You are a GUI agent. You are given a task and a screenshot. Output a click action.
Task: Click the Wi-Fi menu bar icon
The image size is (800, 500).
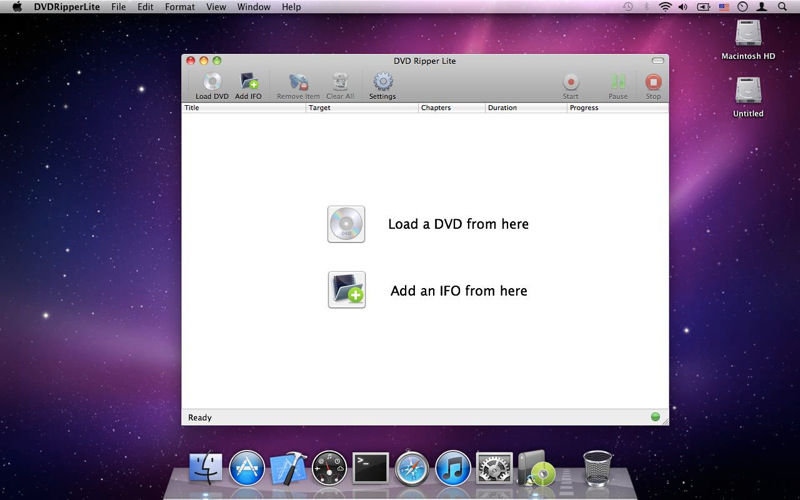pyautogui.click(x=665, y=7)
